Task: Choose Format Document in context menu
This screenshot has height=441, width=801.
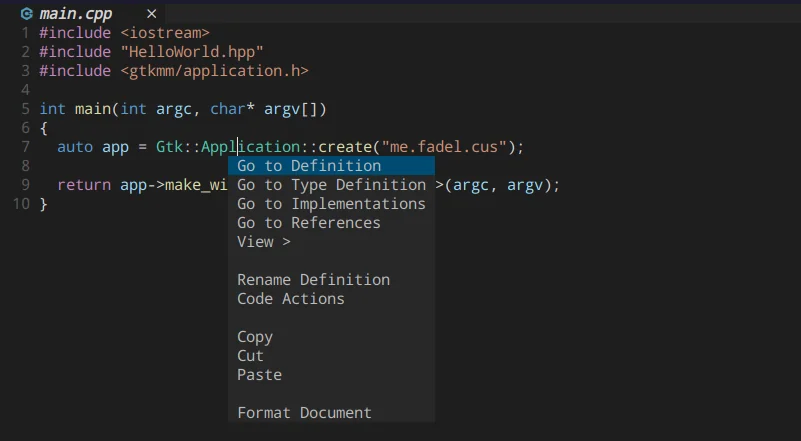Action: 331,413
